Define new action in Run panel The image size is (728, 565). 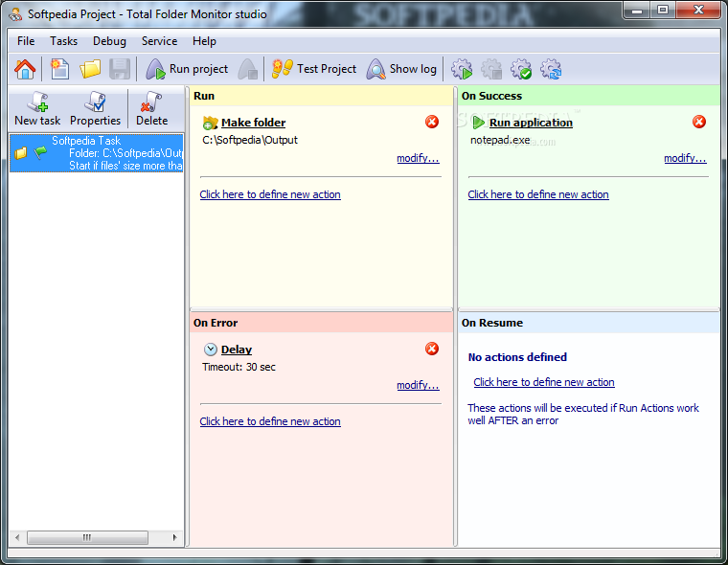270,194
